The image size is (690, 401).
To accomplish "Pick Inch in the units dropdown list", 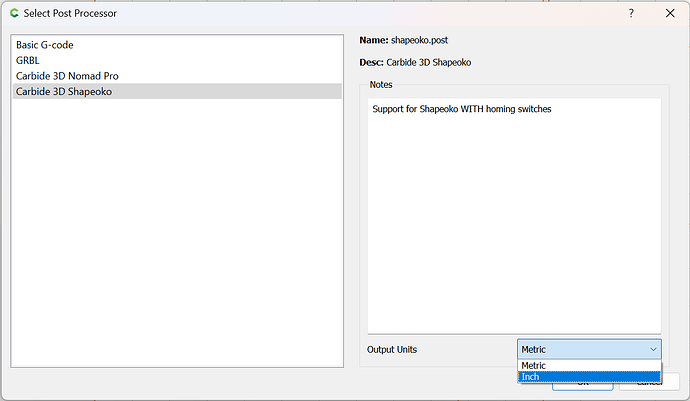I will click(589, 377).
